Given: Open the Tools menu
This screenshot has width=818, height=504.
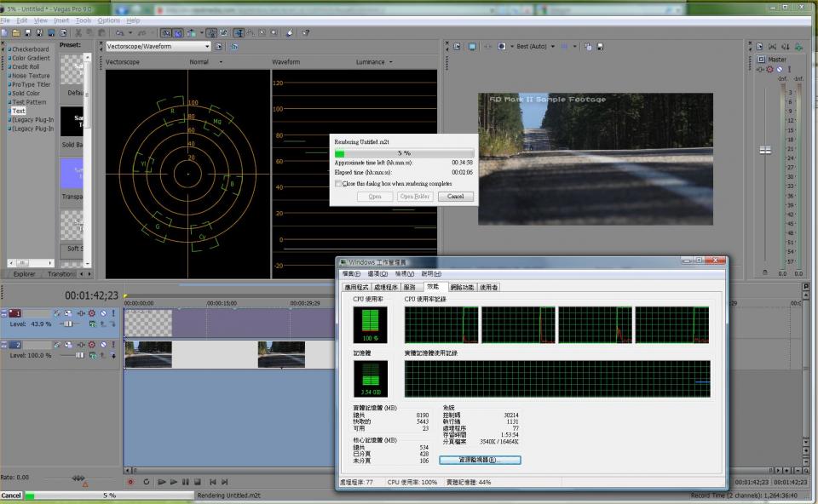Looking at the screenshot, I should point(84,20).
